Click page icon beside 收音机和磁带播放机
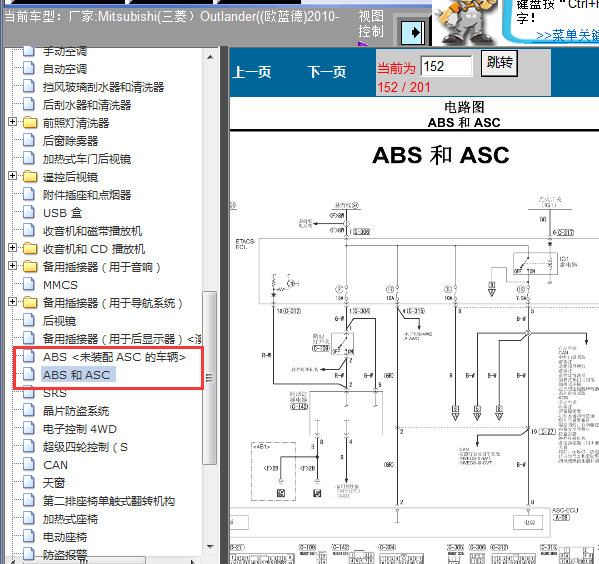The image size is (599, 564). click(29, 230)
